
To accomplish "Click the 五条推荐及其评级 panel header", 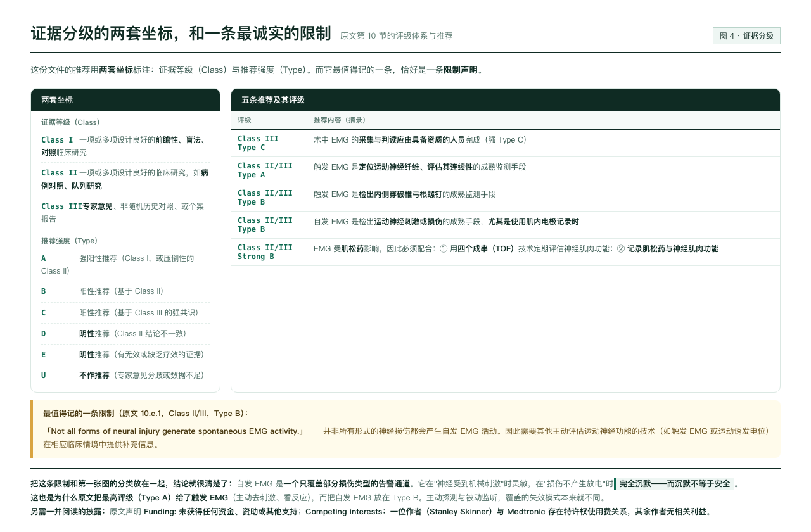I will [x=506, y=100].
